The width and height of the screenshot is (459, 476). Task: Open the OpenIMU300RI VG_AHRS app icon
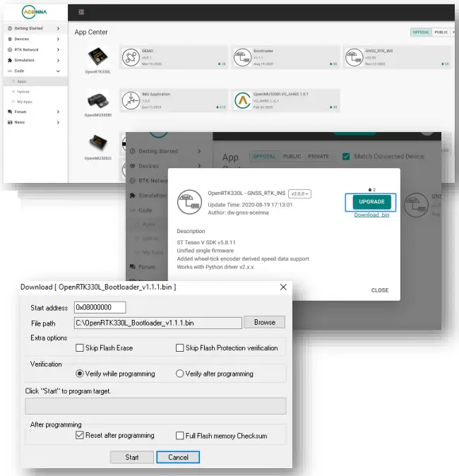pos(242,100)
